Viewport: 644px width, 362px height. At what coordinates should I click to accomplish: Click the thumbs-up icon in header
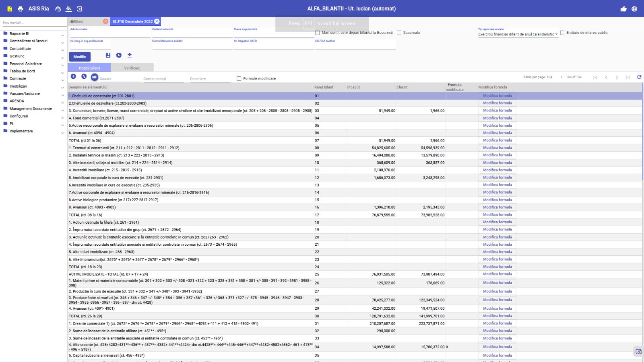(x=623, y=9)
